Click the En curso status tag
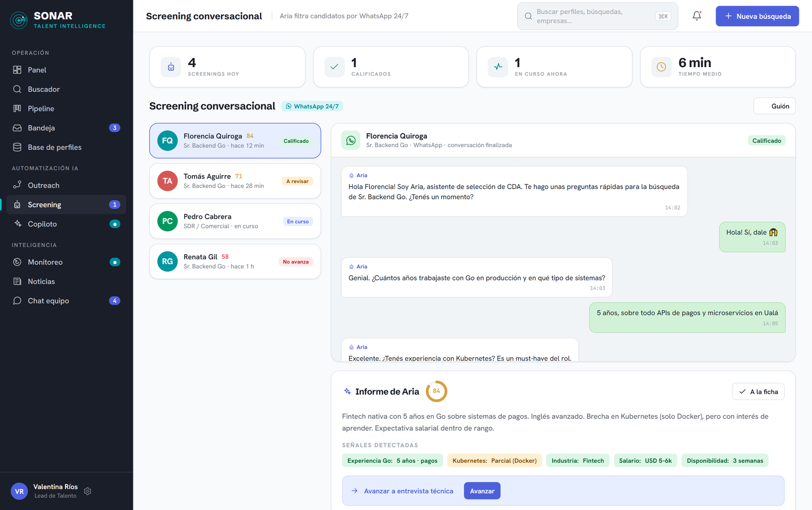 point(298,221)
